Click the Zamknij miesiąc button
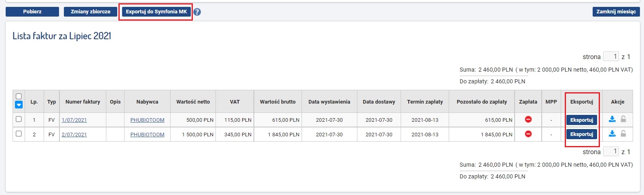This screenshot has width=644, height=195. (x=616, y=12)
